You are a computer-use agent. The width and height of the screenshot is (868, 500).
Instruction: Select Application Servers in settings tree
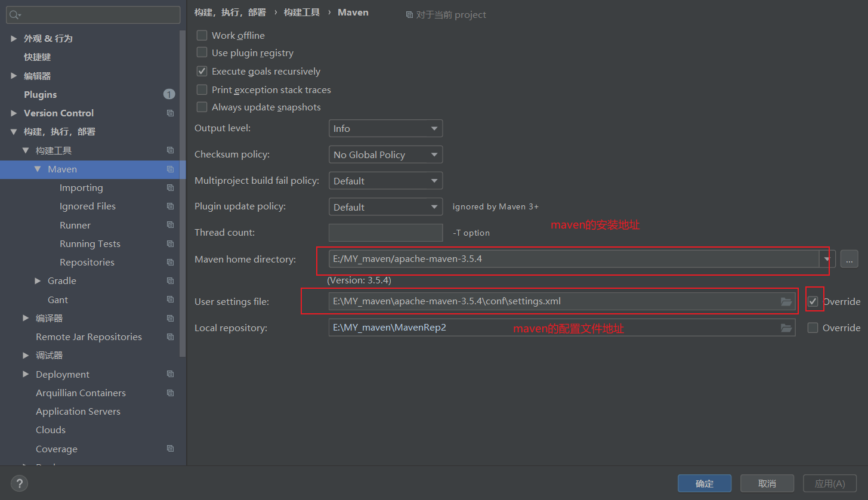point(78,412)
